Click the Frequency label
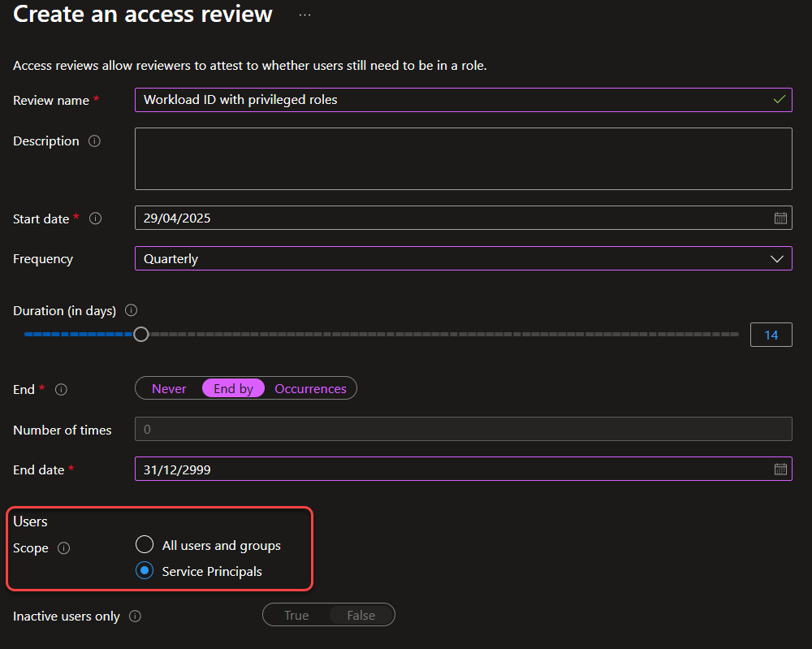 43,259
